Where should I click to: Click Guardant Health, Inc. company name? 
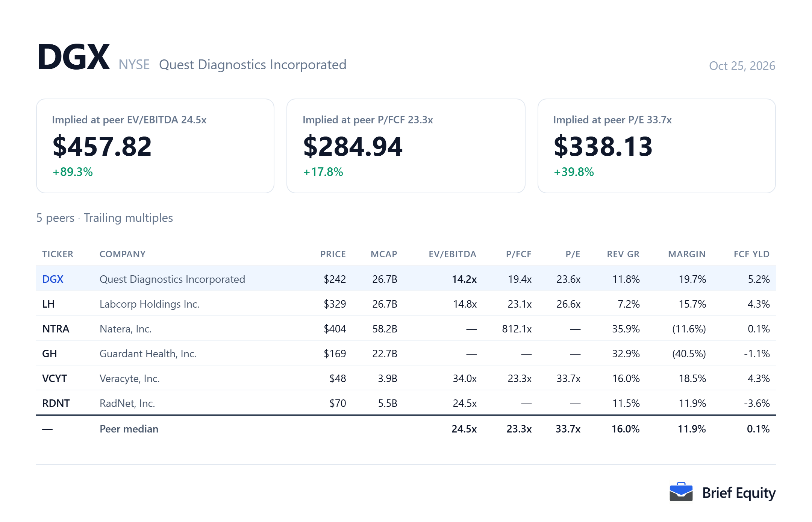click(x=148, y=354)
